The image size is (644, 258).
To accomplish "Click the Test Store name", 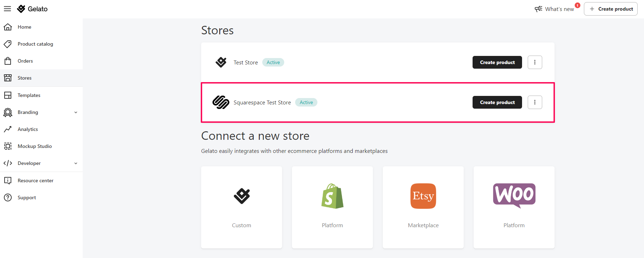I will (x=246, y=62).
